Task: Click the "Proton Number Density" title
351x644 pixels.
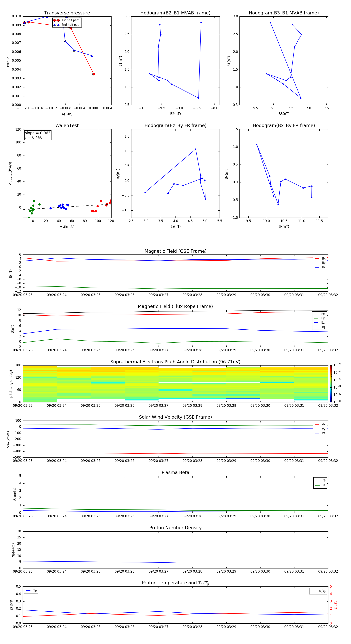Action: [175, 528]
